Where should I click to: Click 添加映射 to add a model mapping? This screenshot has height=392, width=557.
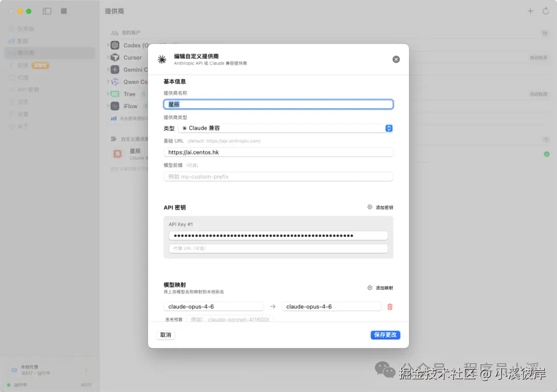tap(380, 288)
